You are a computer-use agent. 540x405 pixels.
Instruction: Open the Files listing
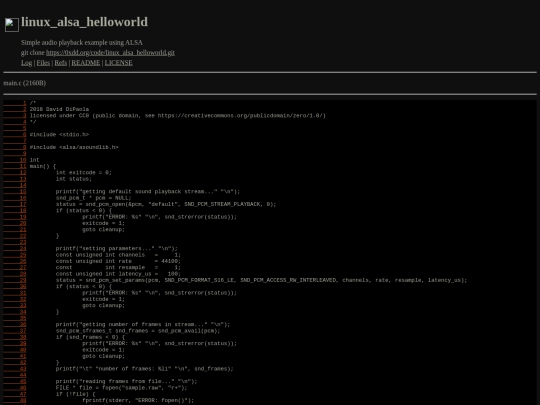click(43, 63)
